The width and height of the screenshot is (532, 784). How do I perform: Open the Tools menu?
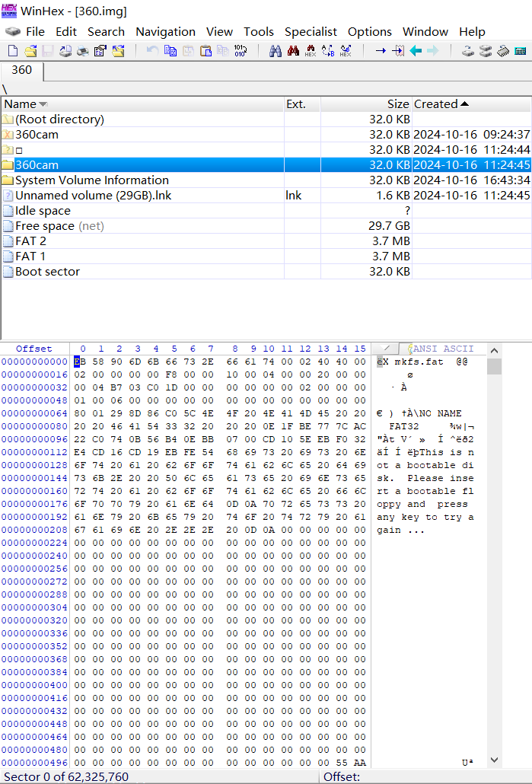coord(259,32)
